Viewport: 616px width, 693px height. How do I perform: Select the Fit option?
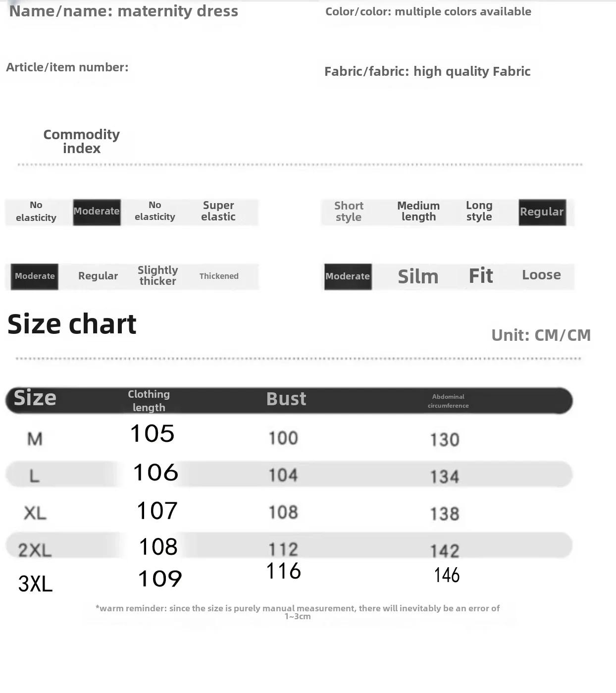click(x=481, y=276)
